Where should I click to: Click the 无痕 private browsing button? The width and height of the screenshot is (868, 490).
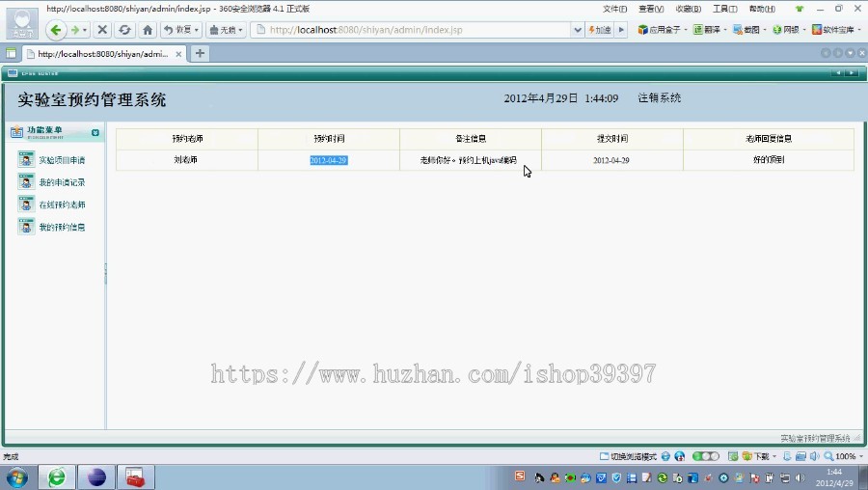coord(223,30)
